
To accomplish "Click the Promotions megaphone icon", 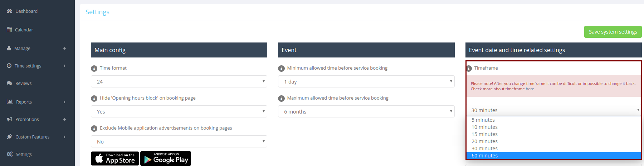I will (10, 119).
